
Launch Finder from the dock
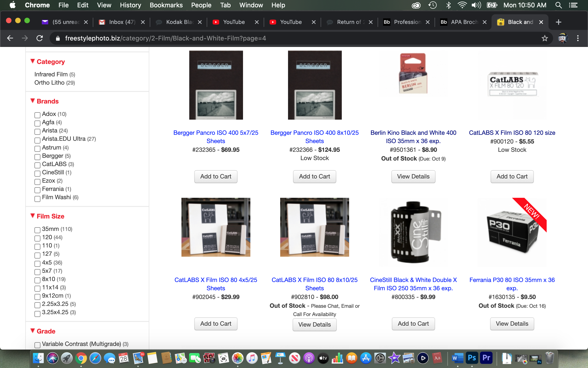tap(38, 358)
